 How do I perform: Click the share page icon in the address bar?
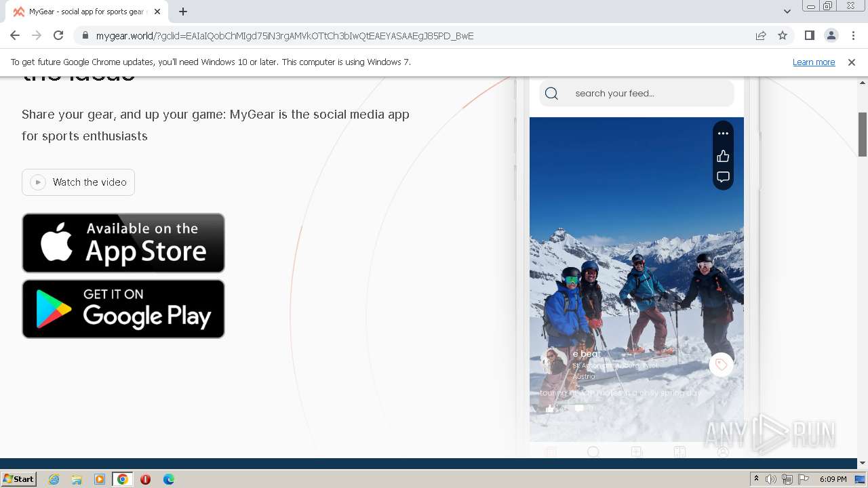point(761,36)
